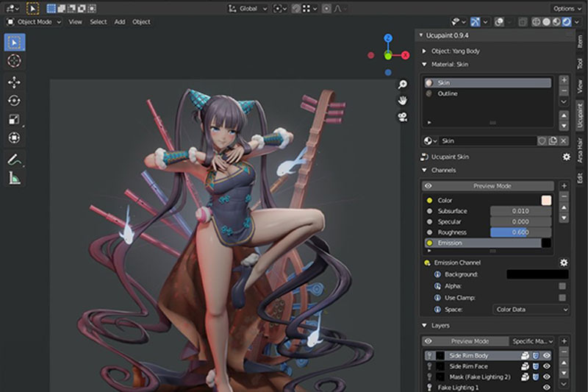Screen dimensions: 588x392
Task: Click the material fake user shield icon
Action: [542, 140]
